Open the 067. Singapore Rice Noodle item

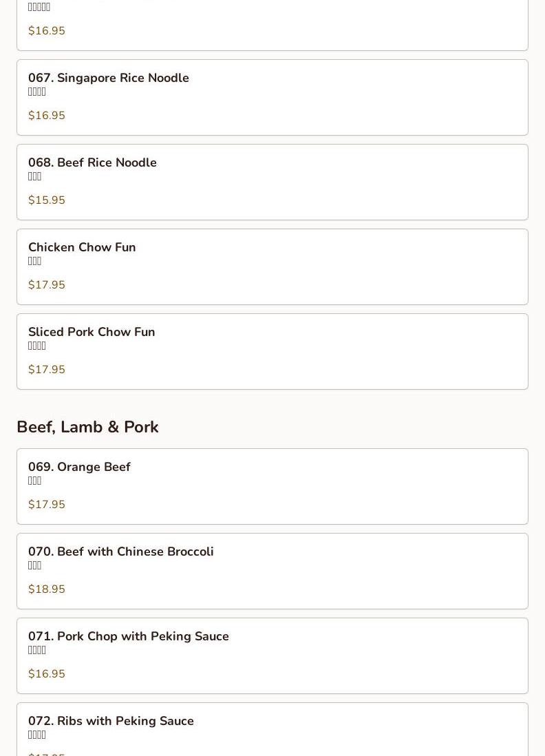coord(109,78)
